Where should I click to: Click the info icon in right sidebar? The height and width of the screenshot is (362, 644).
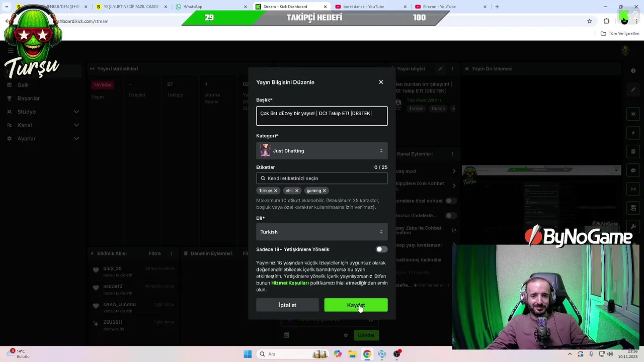click(633, 71)
